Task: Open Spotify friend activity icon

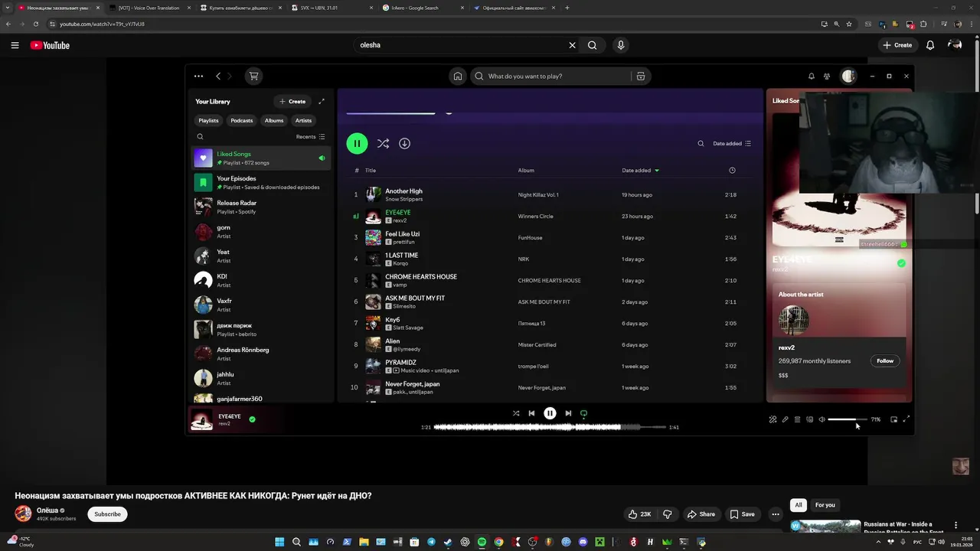Action: 827,76
